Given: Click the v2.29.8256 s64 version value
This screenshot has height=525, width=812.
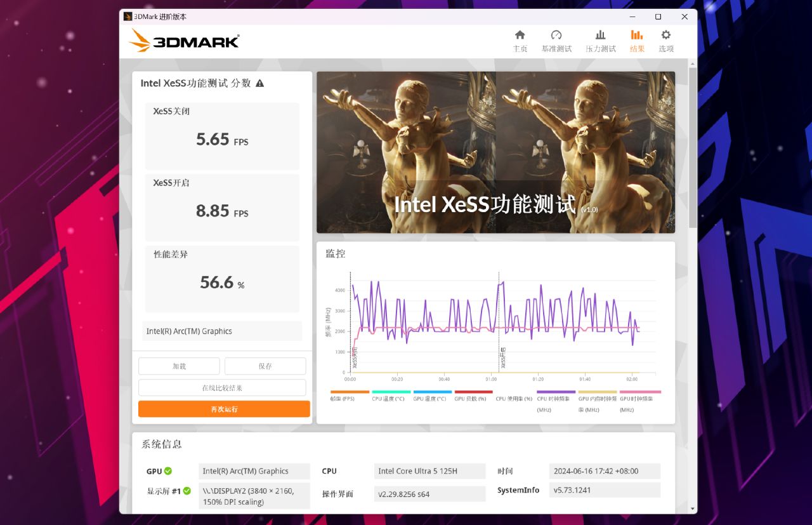Looking at the screenshot, I should 429,494.
